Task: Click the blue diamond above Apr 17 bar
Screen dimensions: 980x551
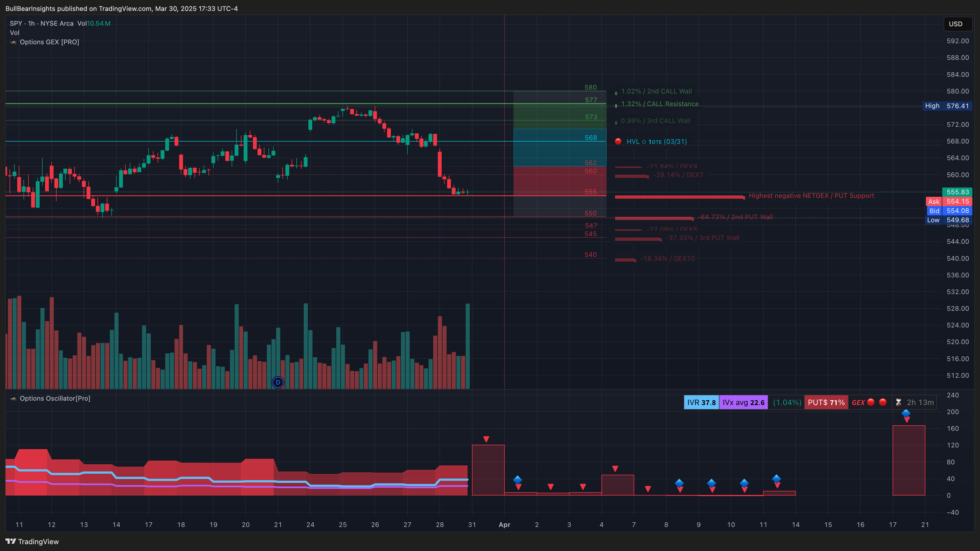Action: click(906, 413)
